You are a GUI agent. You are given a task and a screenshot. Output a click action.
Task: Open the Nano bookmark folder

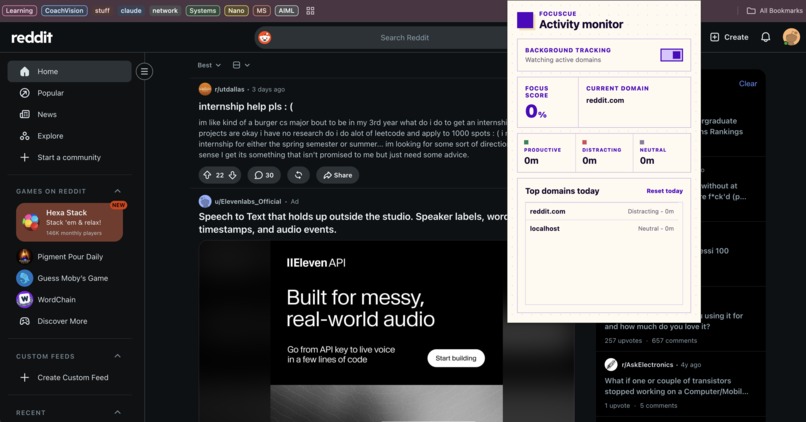[x=236, y=10]
